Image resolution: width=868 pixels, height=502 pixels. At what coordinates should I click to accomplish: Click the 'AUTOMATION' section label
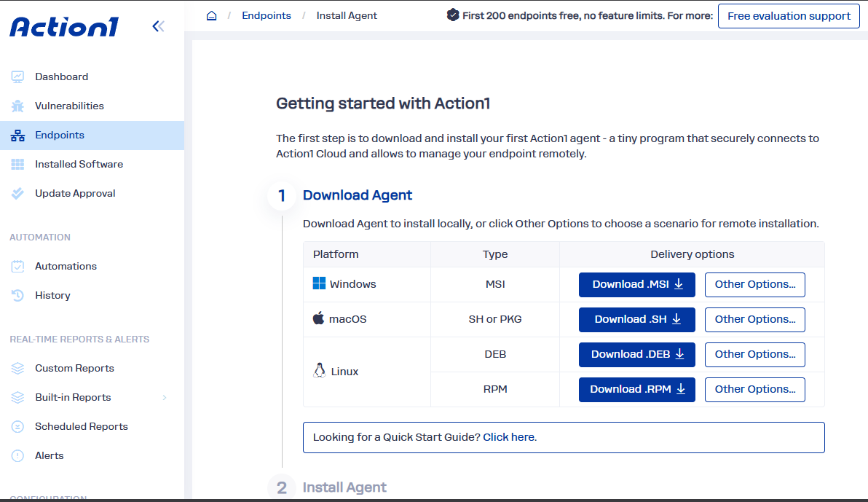(40, 237)
